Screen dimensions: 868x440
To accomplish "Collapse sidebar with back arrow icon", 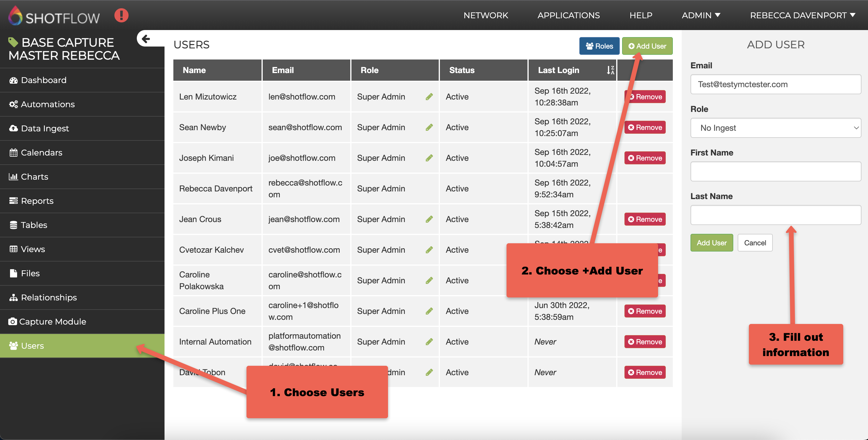I will [x=146, y=39].
